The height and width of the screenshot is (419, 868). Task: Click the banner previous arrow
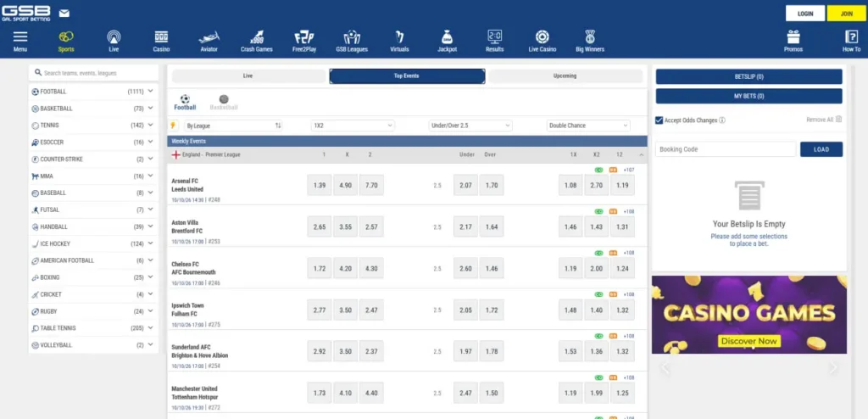(x=665, y=368)
